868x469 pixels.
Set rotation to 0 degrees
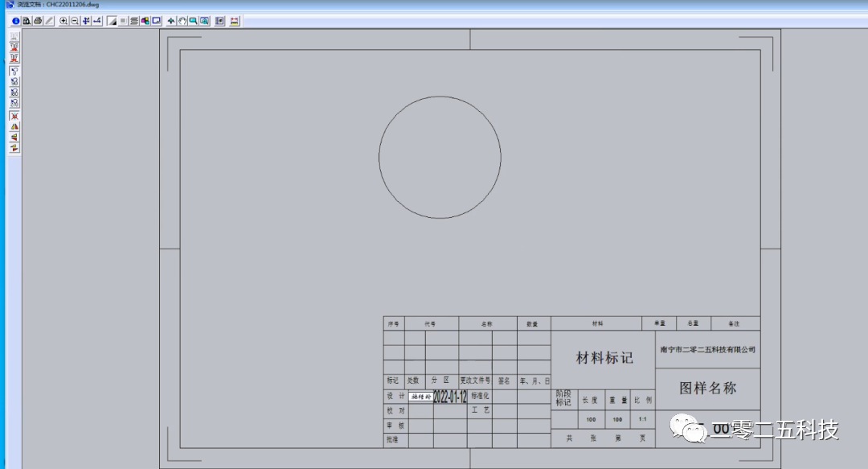click(x=14, y=71)
